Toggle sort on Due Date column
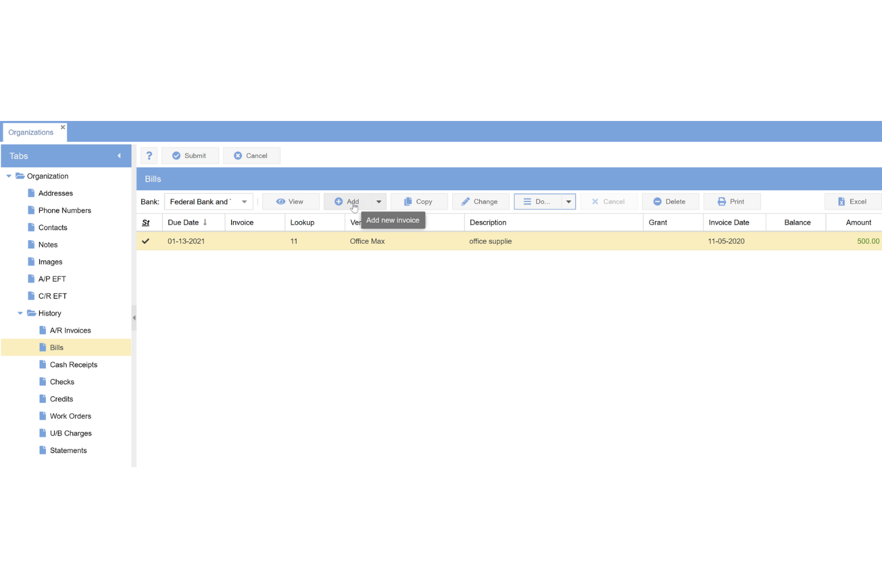882x588 pixels. [x=188, y=222]
